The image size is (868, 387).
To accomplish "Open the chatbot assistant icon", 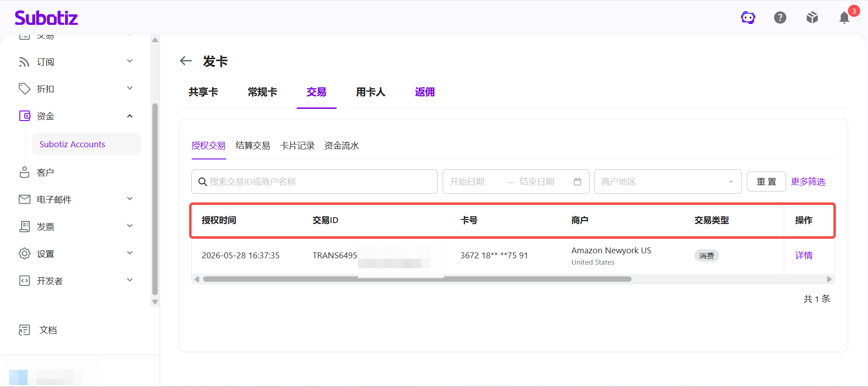I will tap(748, 18).
